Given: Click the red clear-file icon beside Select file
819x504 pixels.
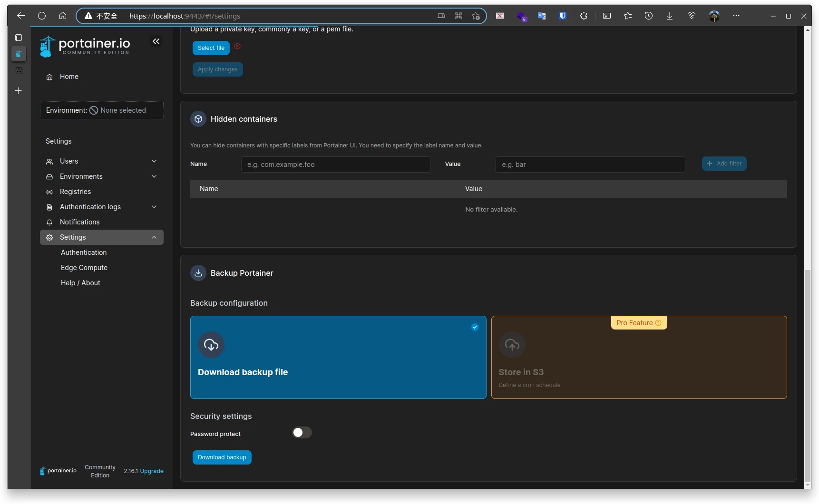Looking at the screenshot, I should click(x=237, y=47).
